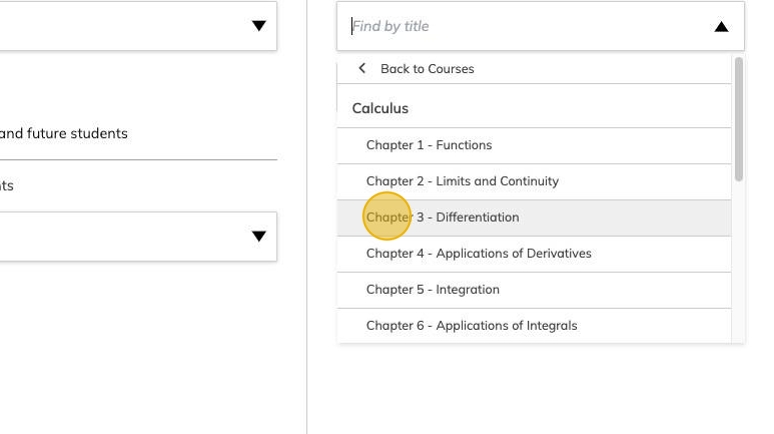
Task: Select Chapter 4 - Applications of Derivatives
Action: [479, 253]
